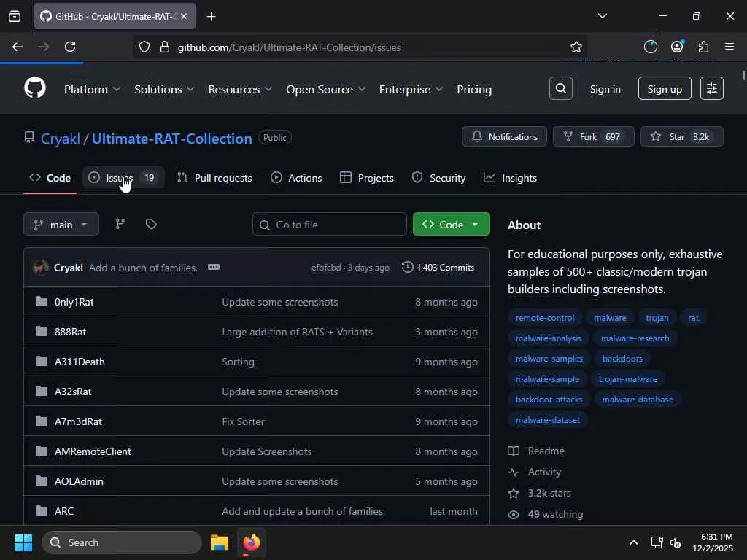Screen dimensions: 747x560
Task: Open the Insights tab
Action: pos(510,178)
